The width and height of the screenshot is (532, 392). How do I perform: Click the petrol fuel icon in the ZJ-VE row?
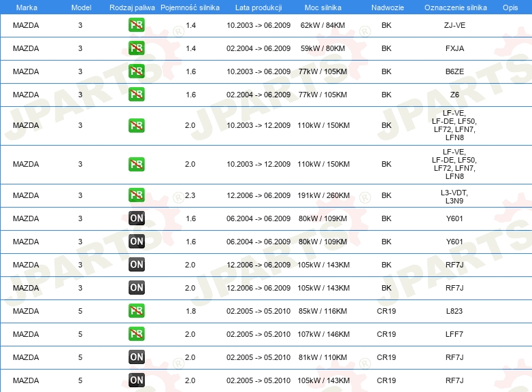click(136, 25)
